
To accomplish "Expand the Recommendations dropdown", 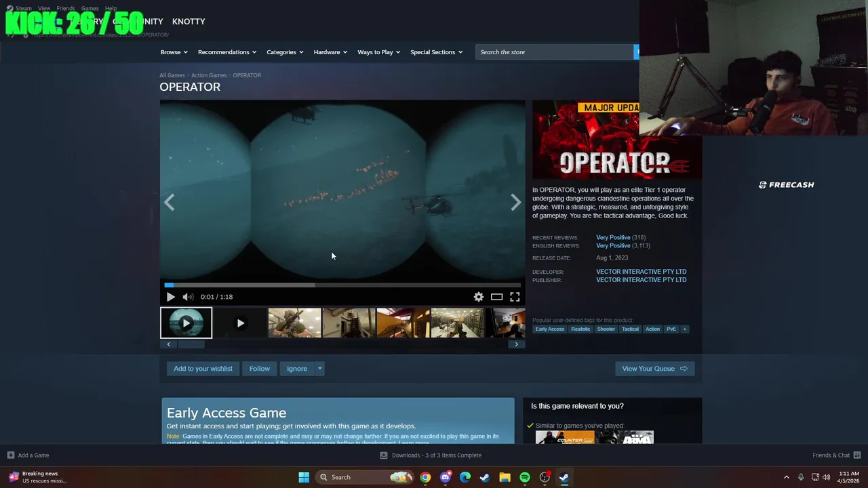I will coord(227,52).
